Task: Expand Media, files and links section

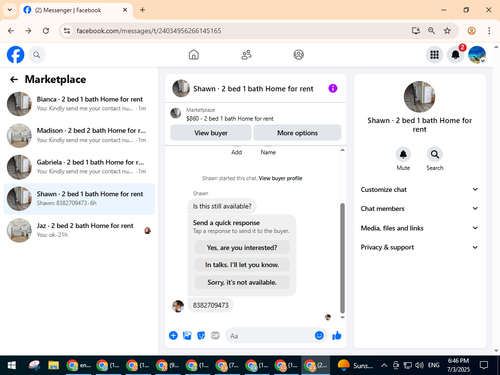Action: point(419,228)
